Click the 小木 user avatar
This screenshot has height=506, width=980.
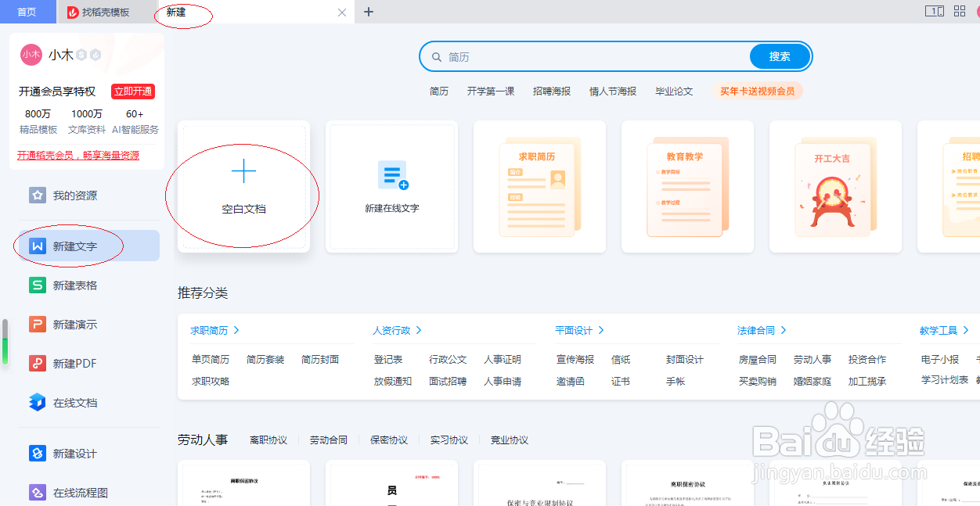point(31,55)
